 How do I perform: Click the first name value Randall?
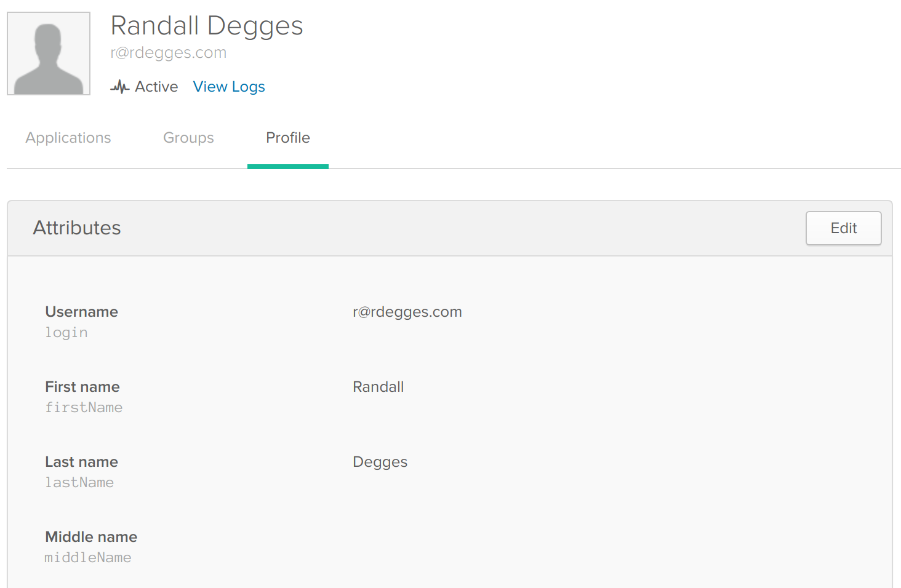coord(378,387)
